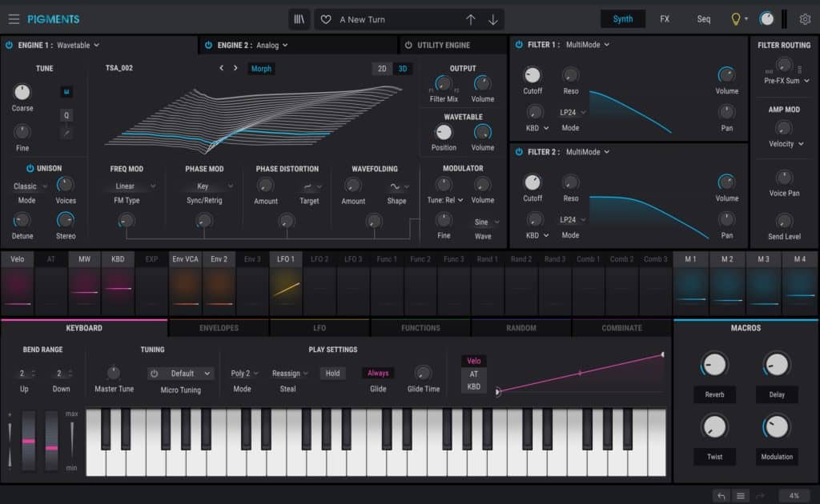
Task: Select the LFO 1 modulation source
Action: tap(286, 259)
